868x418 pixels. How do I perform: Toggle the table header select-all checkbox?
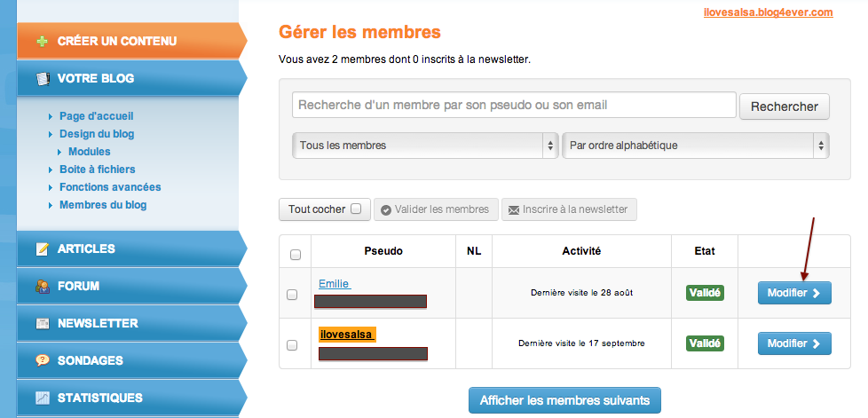(x=296, y=255)
